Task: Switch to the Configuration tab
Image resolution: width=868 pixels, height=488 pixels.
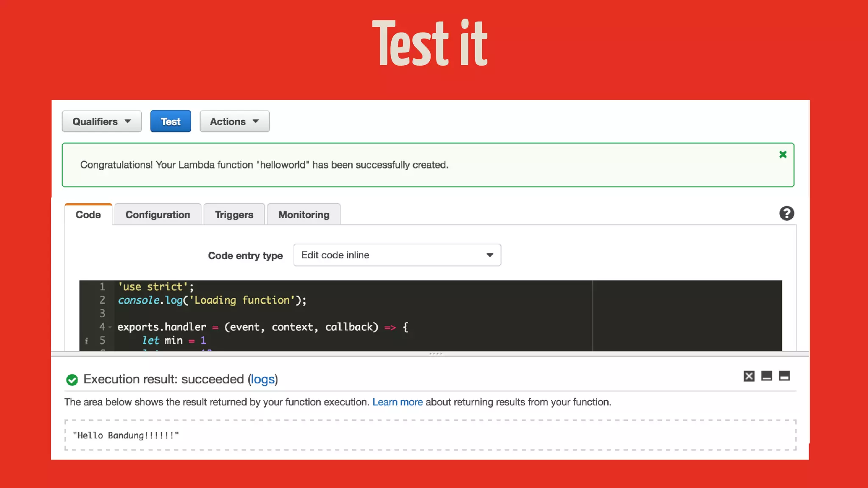Action: pos(158,215)
